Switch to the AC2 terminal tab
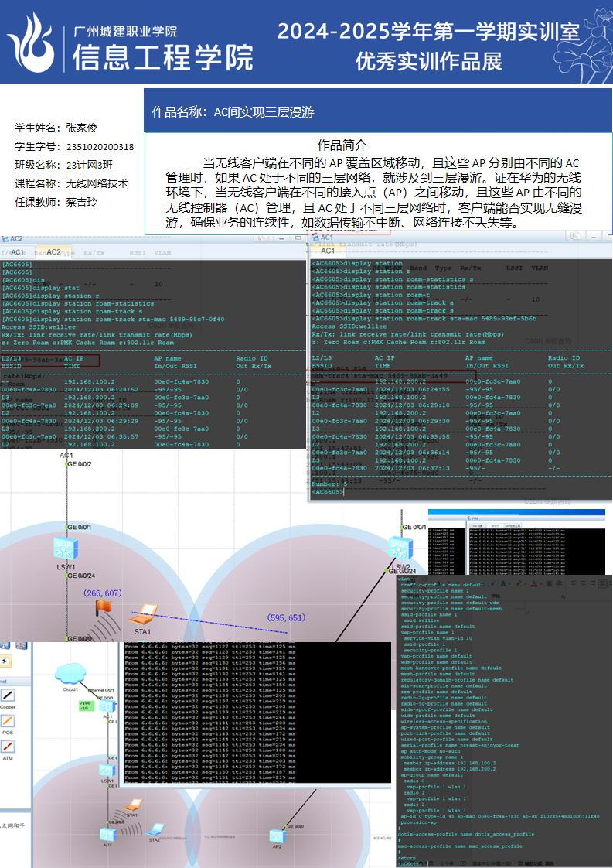The width and height of the screenshot is (613, 868). point(53,252)
